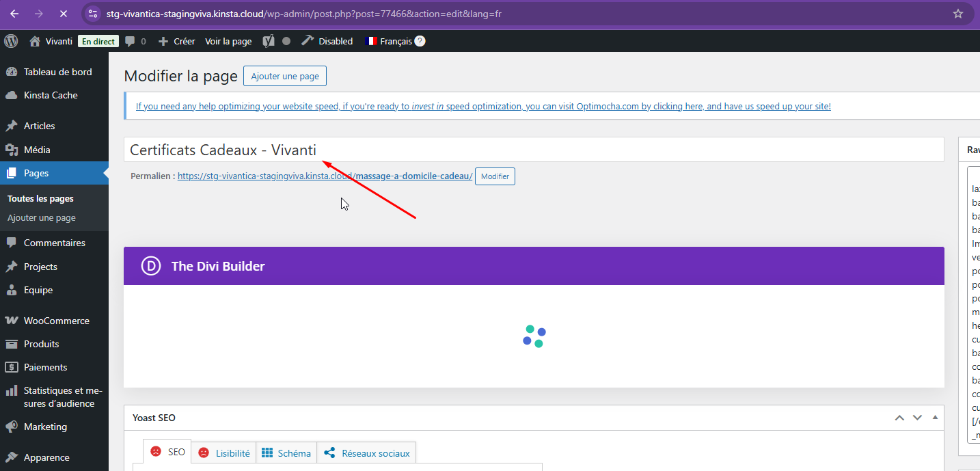Click the Kinsta Cache cloud icon
Screen dimensions: 980x471
click(x=11, y=95)
